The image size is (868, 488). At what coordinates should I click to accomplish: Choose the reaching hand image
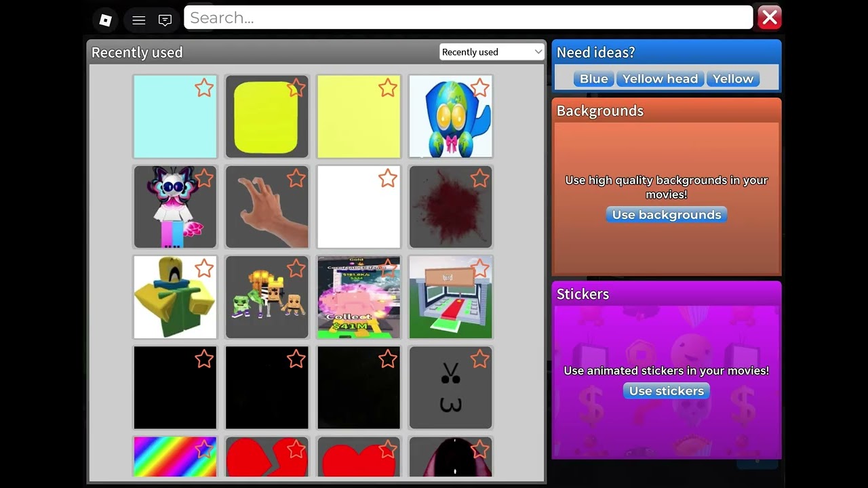[267, 207]
